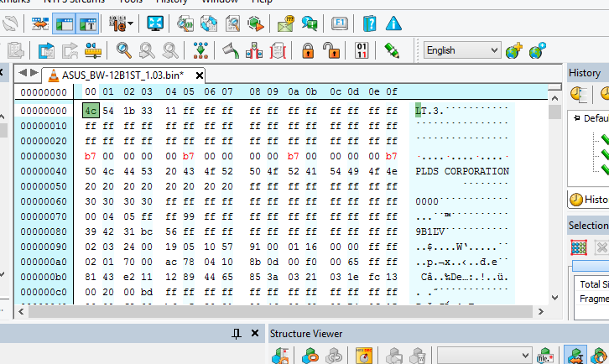
Task: Click the Find magnifying glass icon
Action: [123, 50]
